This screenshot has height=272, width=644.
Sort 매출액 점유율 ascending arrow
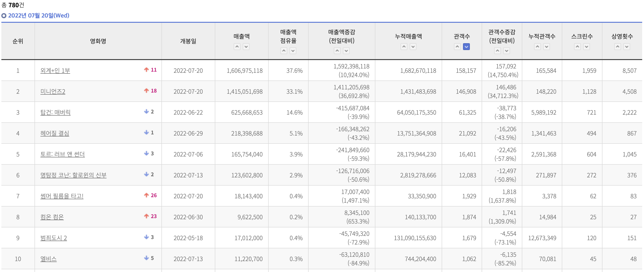pos(283,51)
